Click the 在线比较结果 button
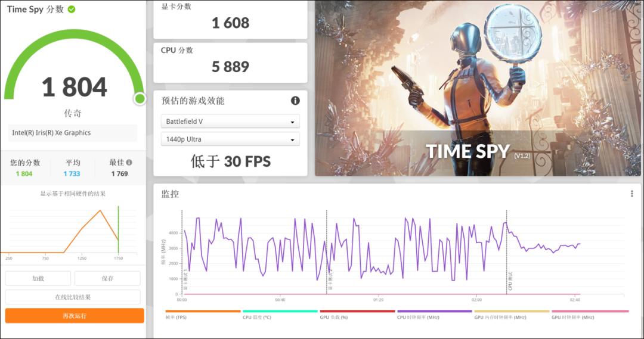644x339 pixels. [x=73, y=297]
